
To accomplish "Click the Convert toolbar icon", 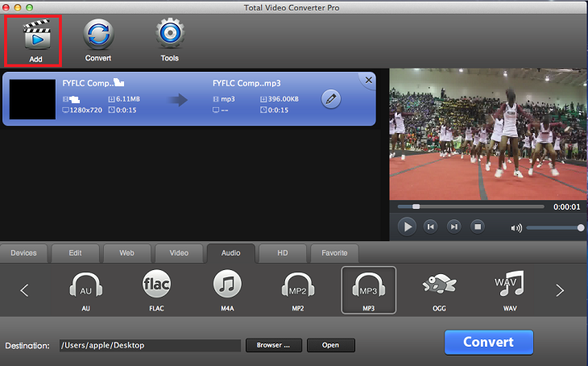I will pos(98,34).
